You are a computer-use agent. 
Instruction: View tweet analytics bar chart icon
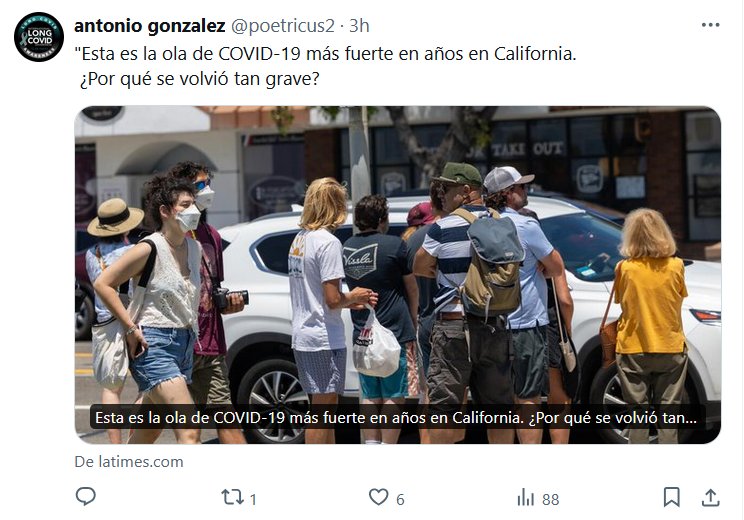point(526,498)
